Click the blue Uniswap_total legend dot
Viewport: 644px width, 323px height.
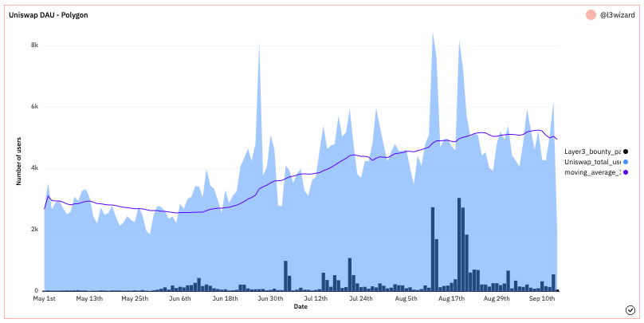tap(626, 162)
